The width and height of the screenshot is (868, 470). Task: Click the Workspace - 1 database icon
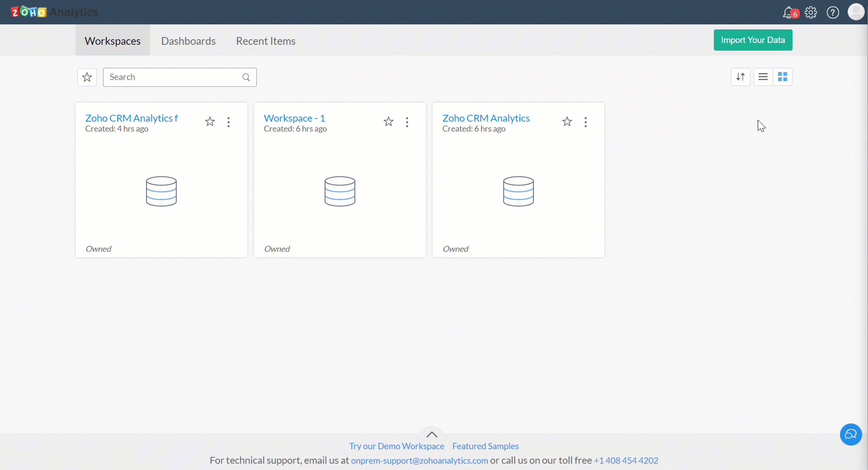coord(340,191)
